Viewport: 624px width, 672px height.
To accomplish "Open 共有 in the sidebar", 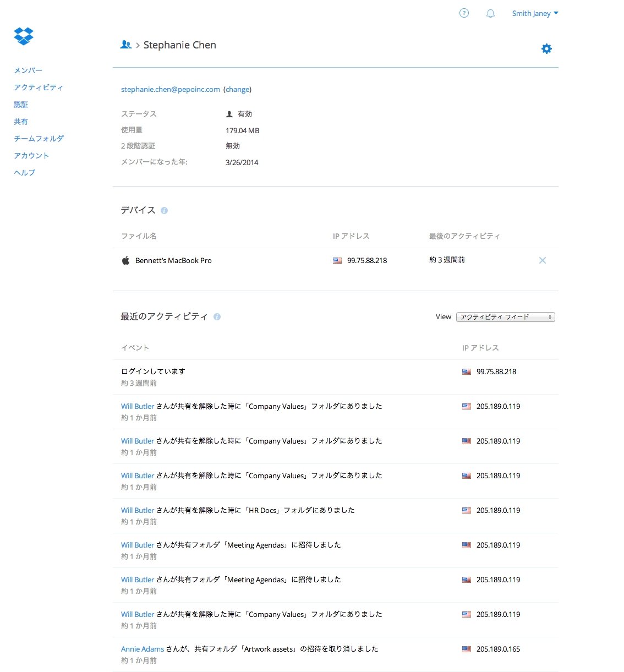I will [x=21, y=122].
